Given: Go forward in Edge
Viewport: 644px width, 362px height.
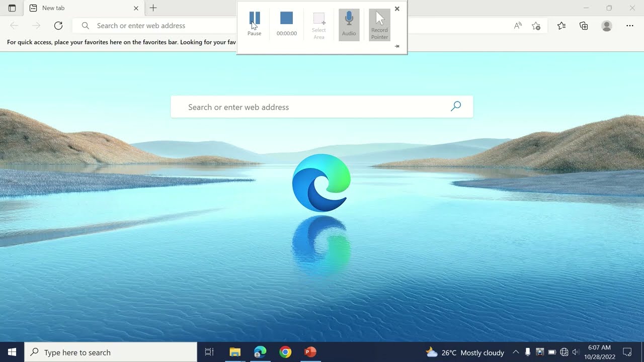Looking at the screenshot, I should pos(36,26).
